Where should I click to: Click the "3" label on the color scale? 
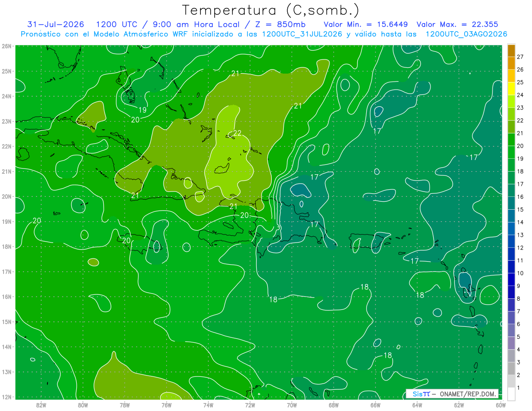[x=519, y=362]
